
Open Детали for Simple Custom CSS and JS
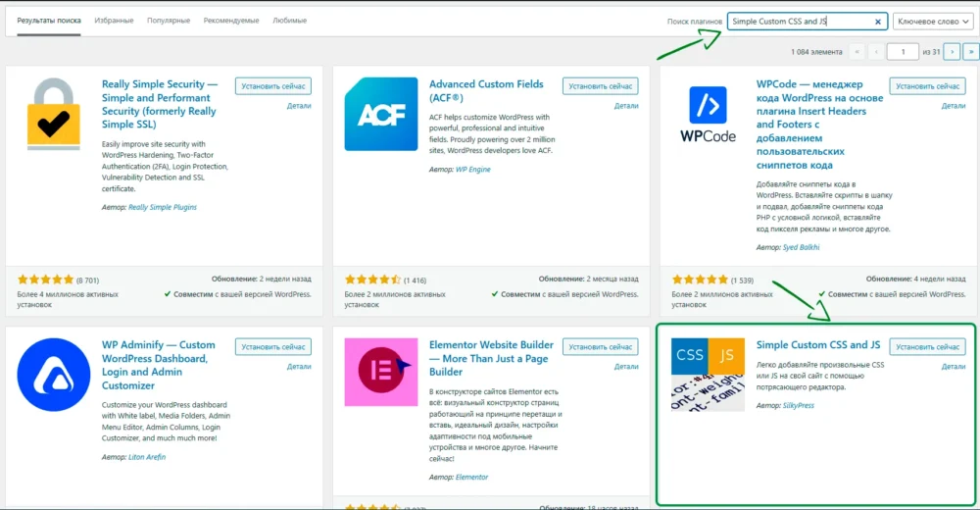click(954, 367)
